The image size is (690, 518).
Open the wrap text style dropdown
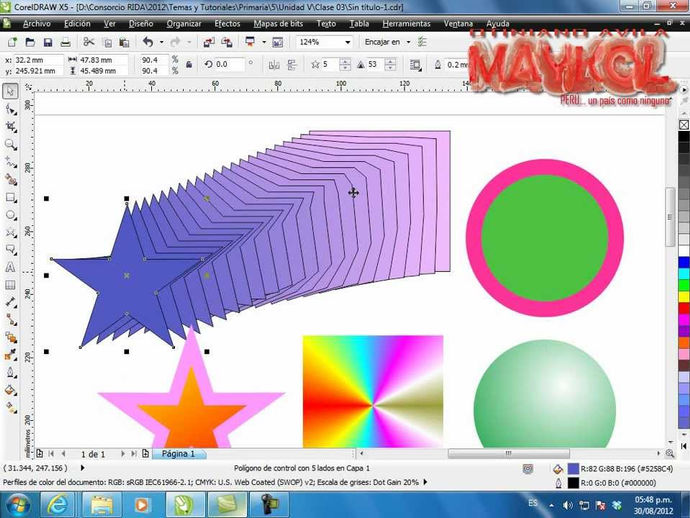415,65
